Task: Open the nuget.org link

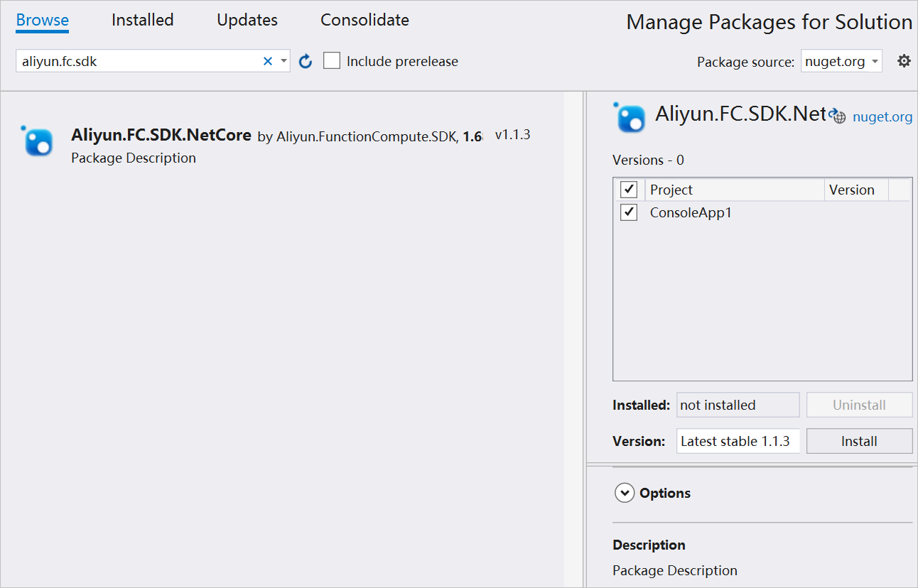Action: [882, 116]
